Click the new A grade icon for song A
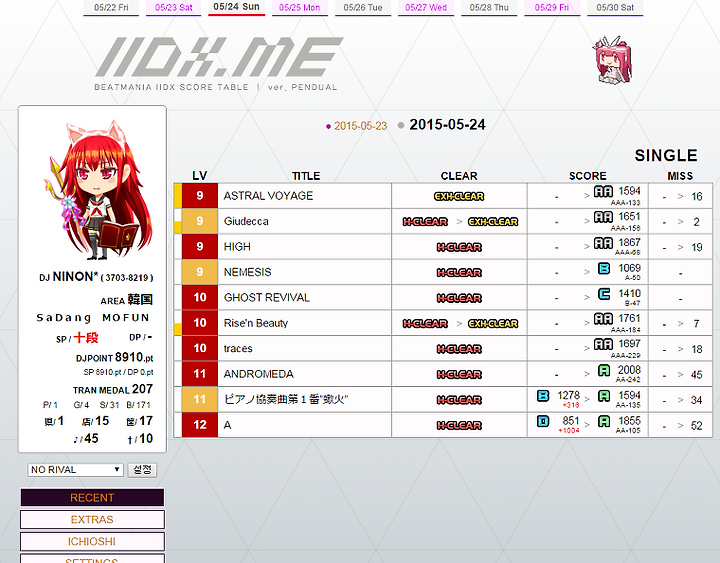Image resolution: width=720 pixels, height=563 pixels. tap(604, 421)
